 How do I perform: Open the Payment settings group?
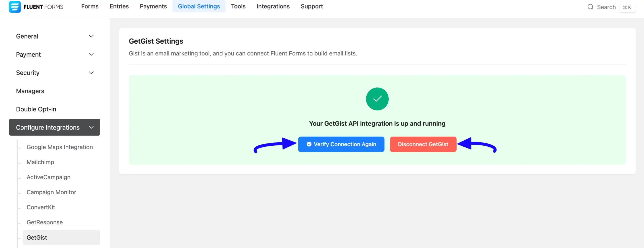tap(55, 54)
